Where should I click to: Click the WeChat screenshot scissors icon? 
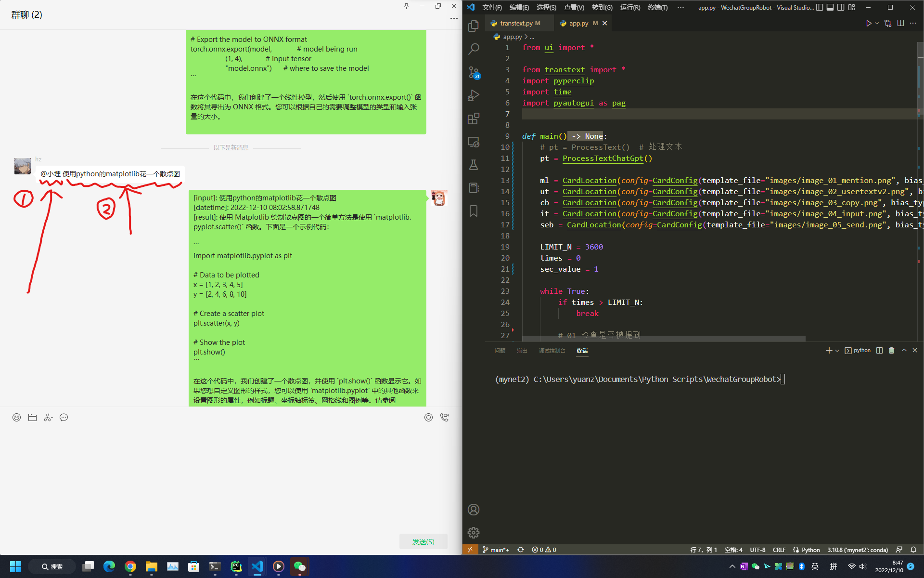(x=48, y=418)
